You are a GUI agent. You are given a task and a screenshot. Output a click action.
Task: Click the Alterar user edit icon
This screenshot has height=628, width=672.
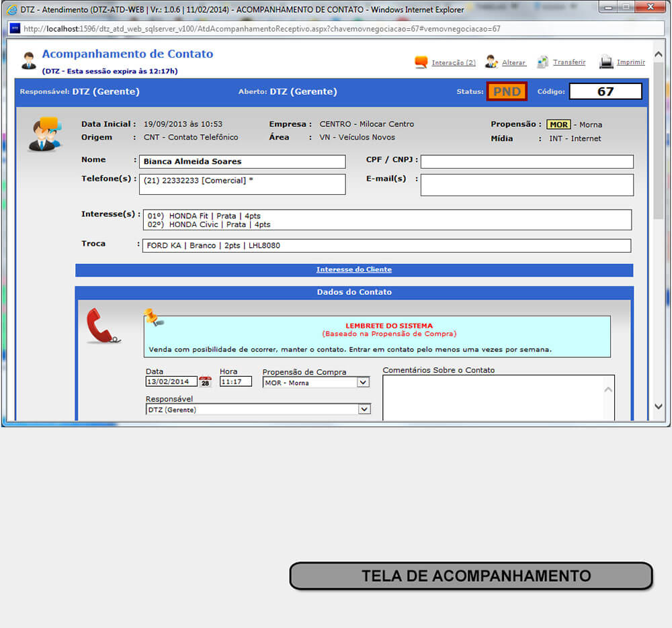492,62
